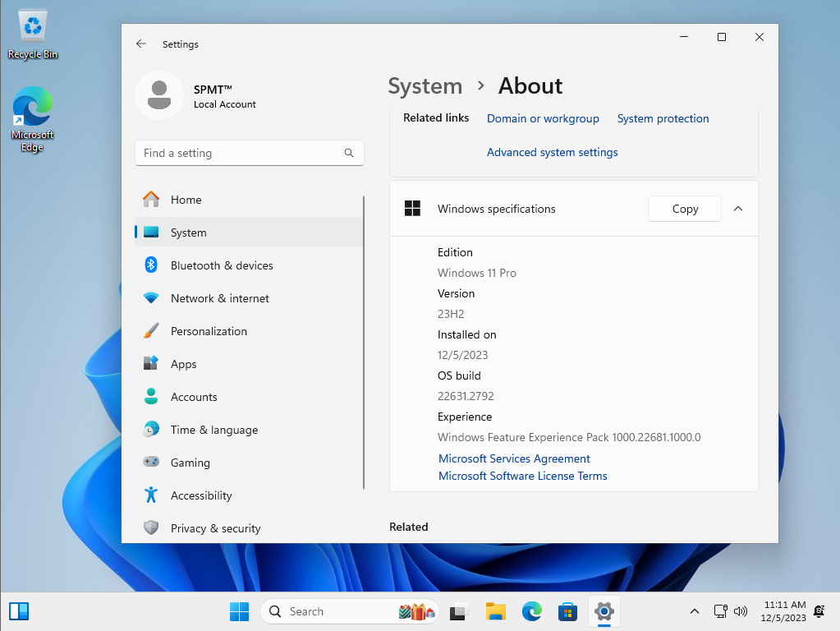Collapse the Windows specifications section
The width and height of the screenshot is (840, 631).
[737, 209]
